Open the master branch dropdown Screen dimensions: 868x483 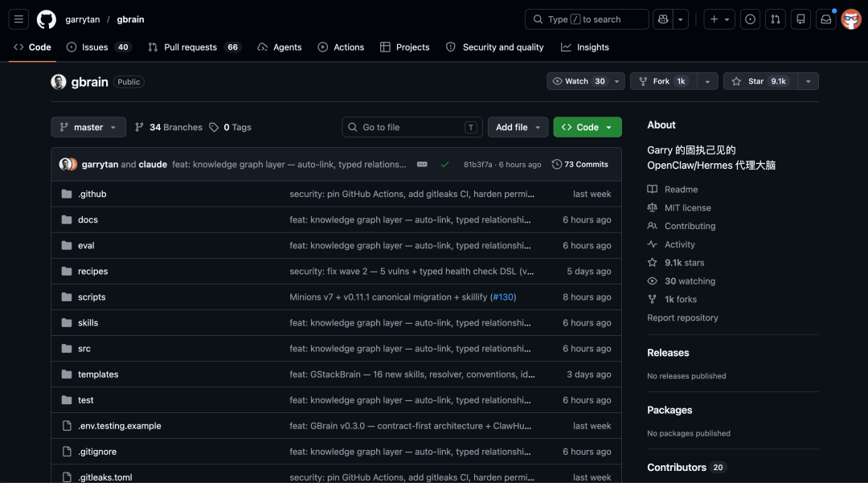tap(88, 127)
